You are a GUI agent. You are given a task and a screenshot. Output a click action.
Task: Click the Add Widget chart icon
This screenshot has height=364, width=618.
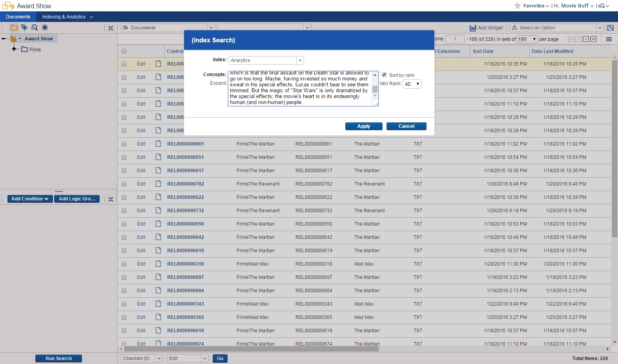[473, 28]
